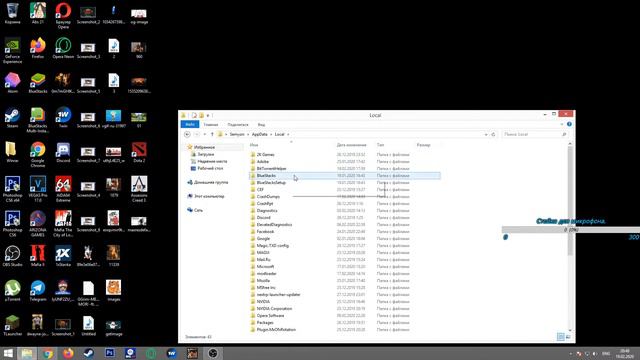Open the blue File tab in Explorer
This screenshot has width=640, height=360.
pos(190,124)
